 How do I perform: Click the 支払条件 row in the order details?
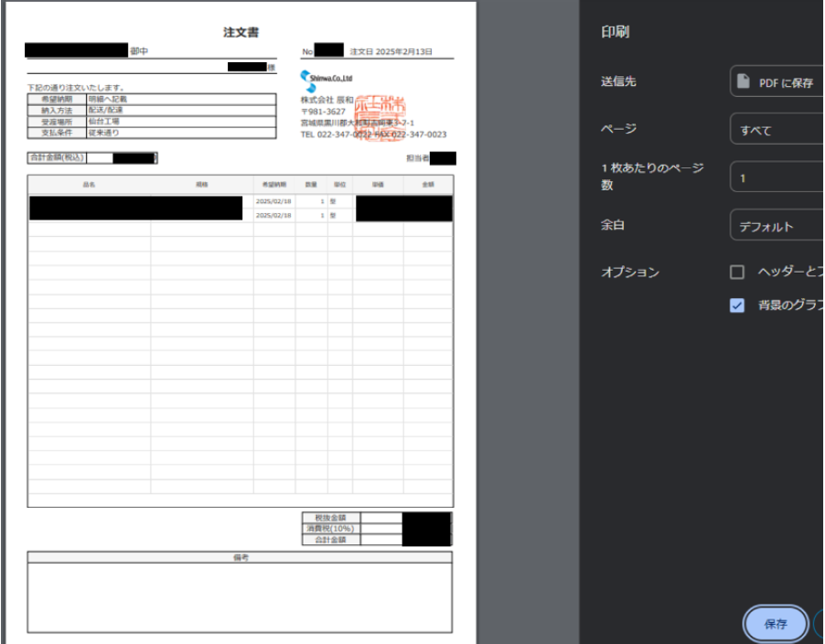coord(57,132)
